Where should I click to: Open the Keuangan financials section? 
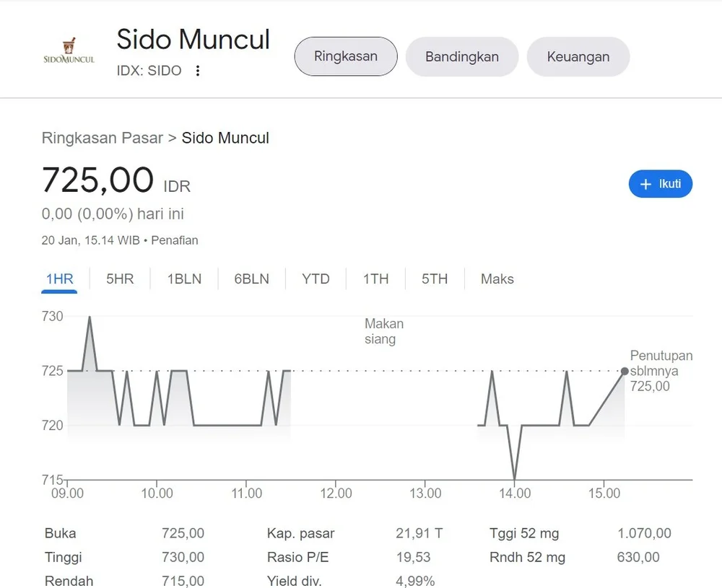[x=578, y=56]
